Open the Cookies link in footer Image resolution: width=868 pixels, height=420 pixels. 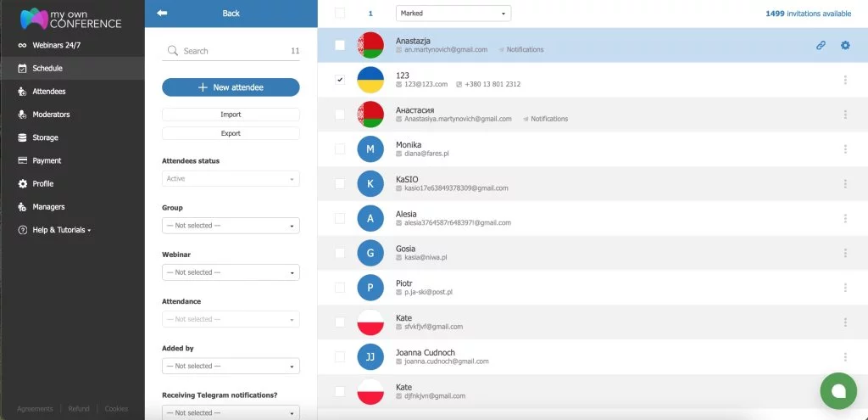(x=116, y=409)
